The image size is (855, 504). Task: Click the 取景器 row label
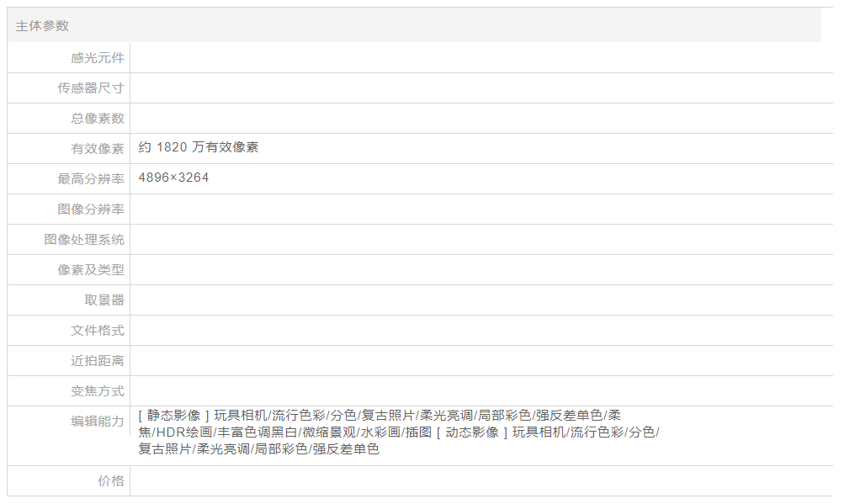tap(104, 300)
